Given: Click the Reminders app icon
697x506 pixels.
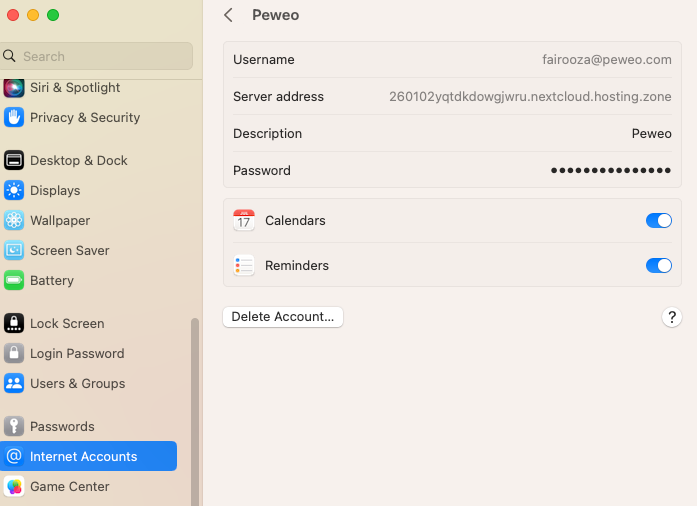Looking at the screenshot, I should pos(244,265).
